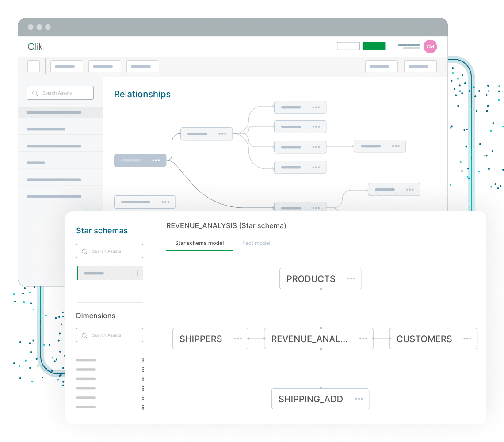Click the Qlik logo
The height and width of the screenshot is (442, 504).
click(x=35, y=46)
